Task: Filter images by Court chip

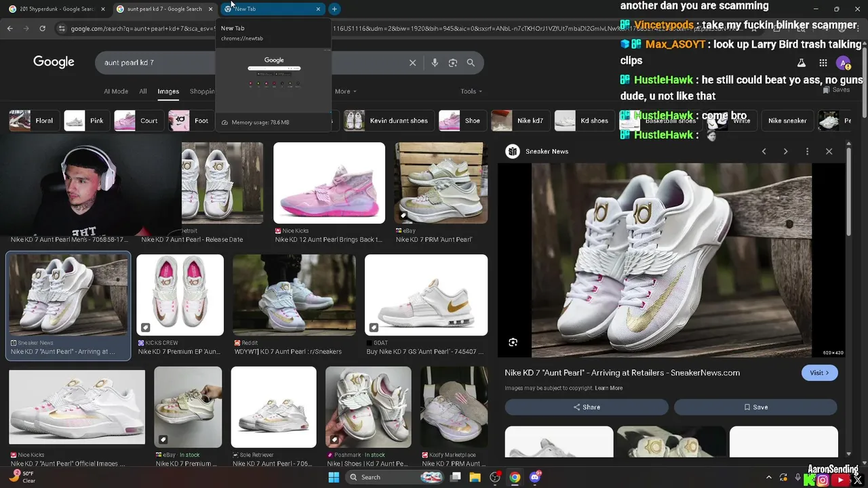Action: point(138,121)
